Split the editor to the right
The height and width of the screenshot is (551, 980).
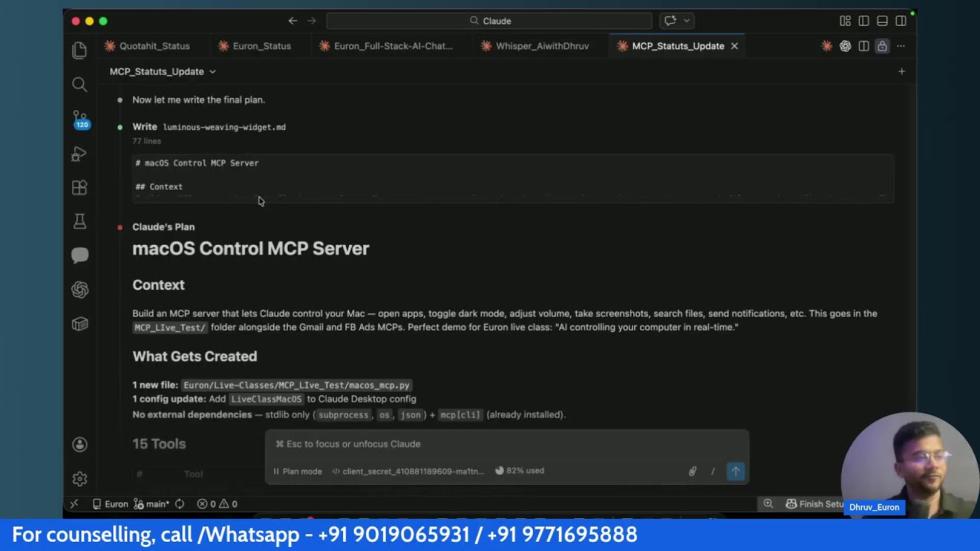[864, 46]
